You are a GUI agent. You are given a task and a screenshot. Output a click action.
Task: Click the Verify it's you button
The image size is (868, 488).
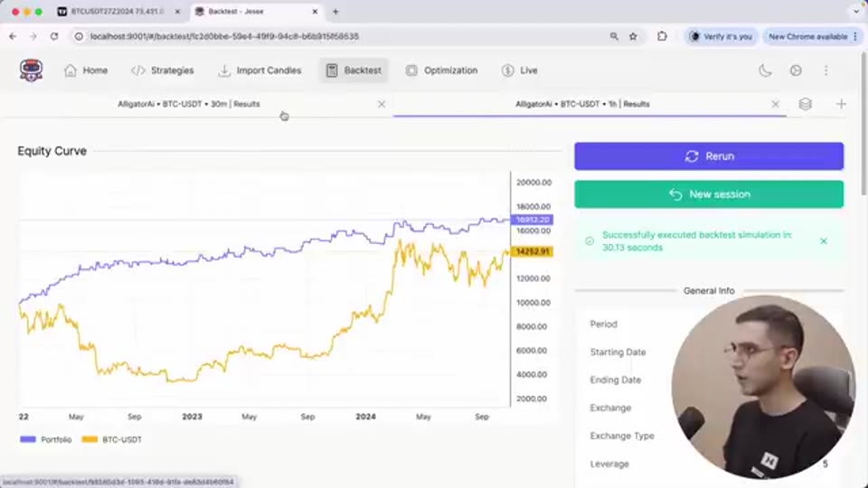pyautogui.click(x=721, y=36)
